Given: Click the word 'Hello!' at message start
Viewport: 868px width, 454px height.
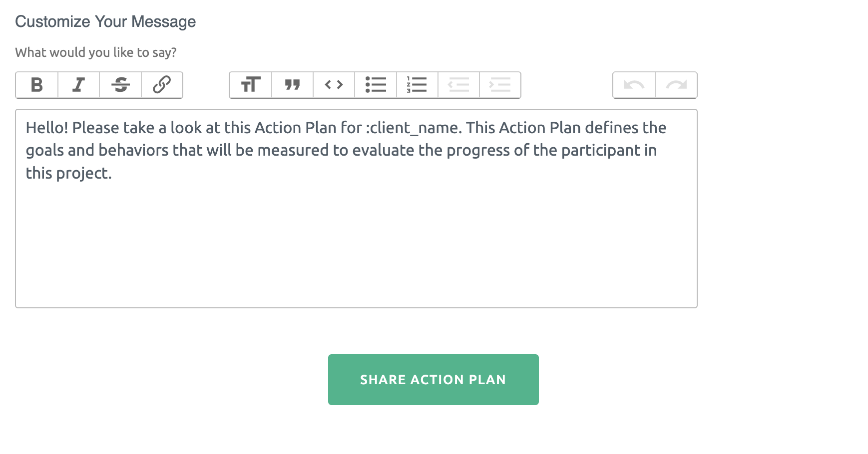Looking at the screenshot, I should click(47, 128).
